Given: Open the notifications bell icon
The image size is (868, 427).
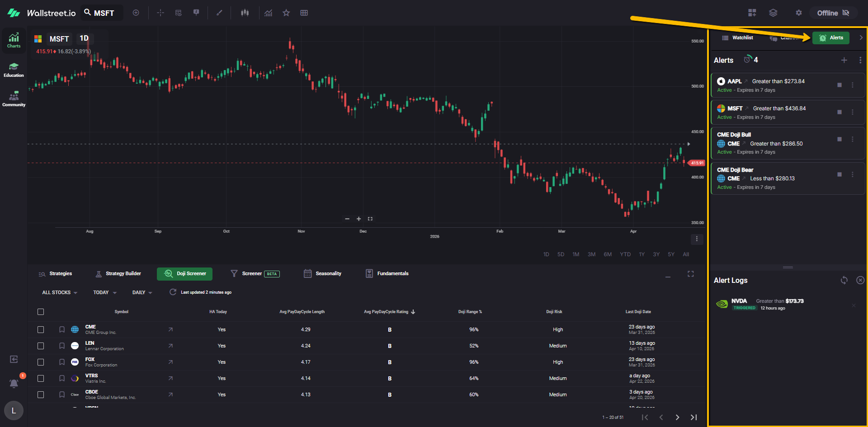Looking at the screenshot, I should pyautogui.click(x=14, y=383).
